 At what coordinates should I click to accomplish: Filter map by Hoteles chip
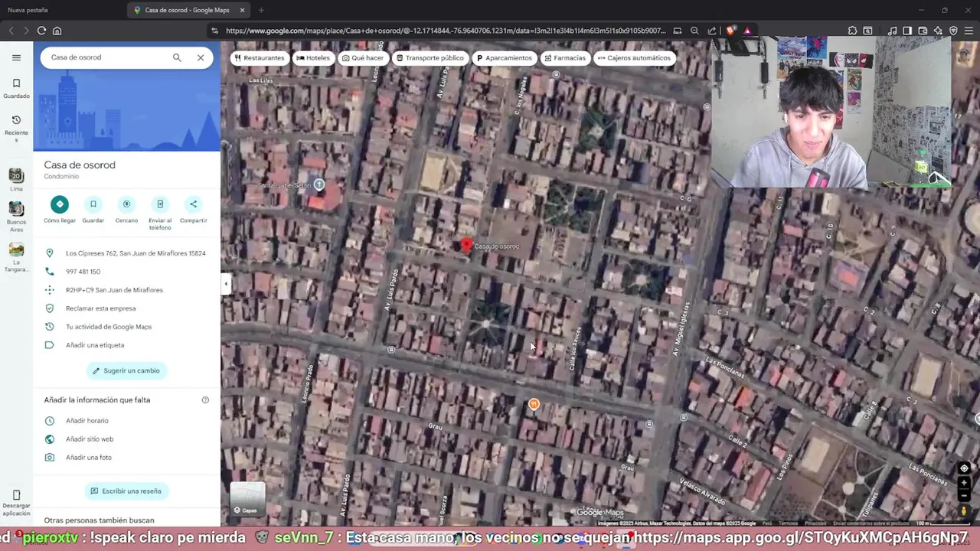(x=313, y=58)
